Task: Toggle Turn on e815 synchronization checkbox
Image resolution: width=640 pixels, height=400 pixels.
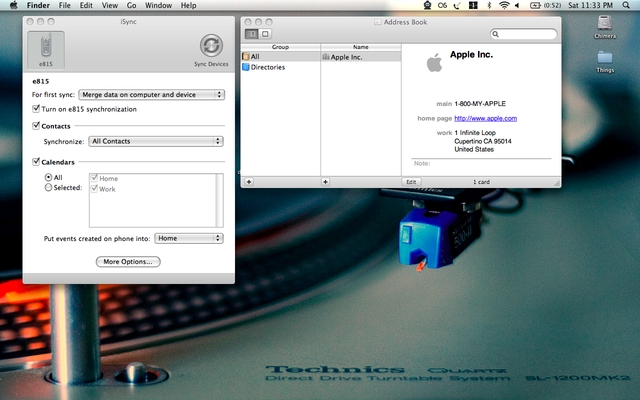Action: pyautogui.click(x=36, y=109)
